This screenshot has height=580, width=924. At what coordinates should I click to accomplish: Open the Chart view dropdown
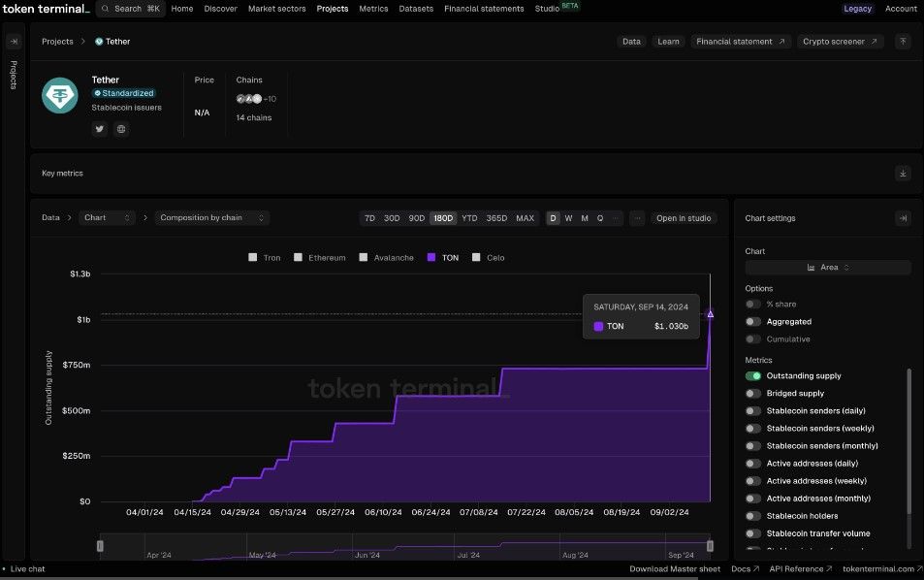tap(107, 218)
